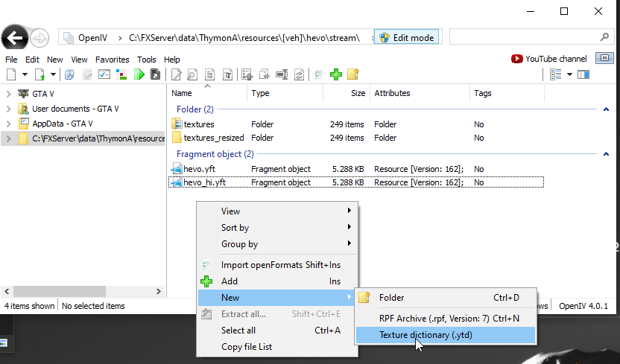Choose Texture dictionary (.ytd) from submenu
The height and width of the screenshot is (364, 620).
[446, 335]
